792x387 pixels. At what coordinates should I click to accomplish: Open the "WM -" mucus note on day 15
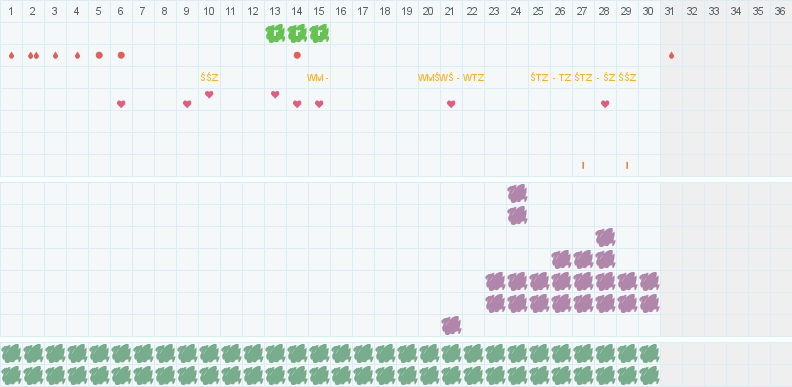tap(318, 78)
